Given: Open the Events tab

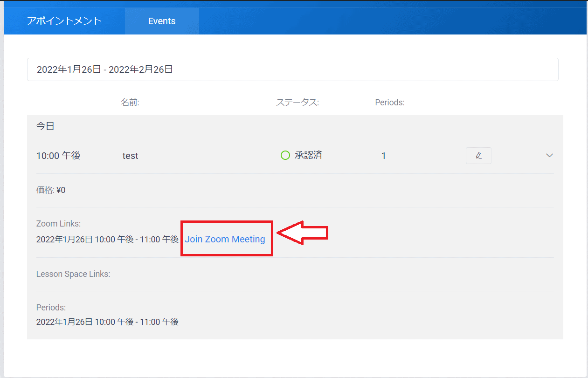Looking at the screenshot, I should (162, 21).
